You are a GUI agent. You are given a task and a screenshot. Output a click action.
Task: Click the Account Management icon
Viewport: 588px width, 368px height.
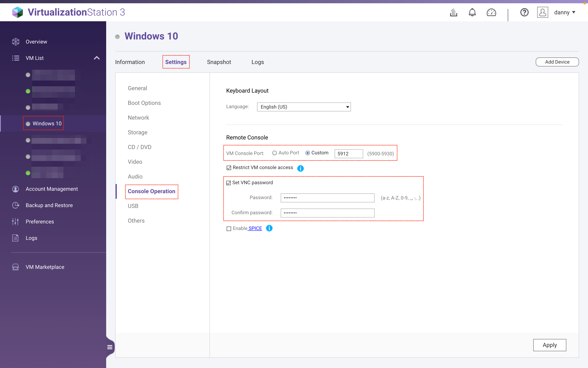(16, 189)
